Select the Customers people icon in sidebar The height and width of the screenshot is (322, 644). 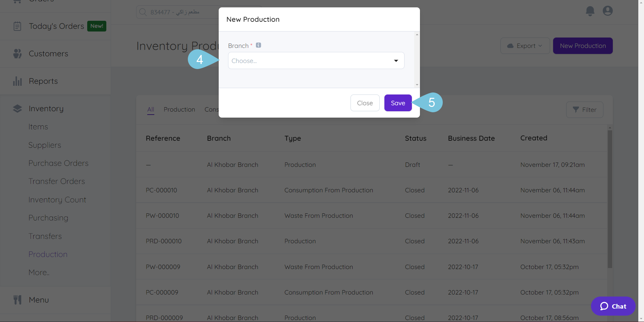click(17, 54)
